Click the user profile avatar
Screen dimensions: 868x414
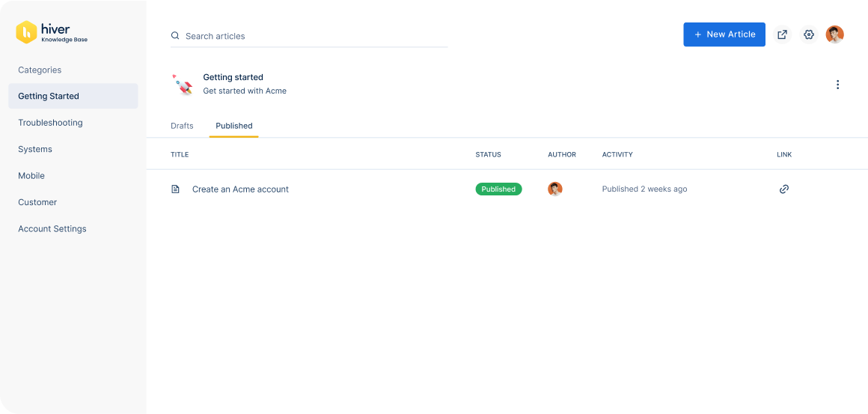[834, 34]
